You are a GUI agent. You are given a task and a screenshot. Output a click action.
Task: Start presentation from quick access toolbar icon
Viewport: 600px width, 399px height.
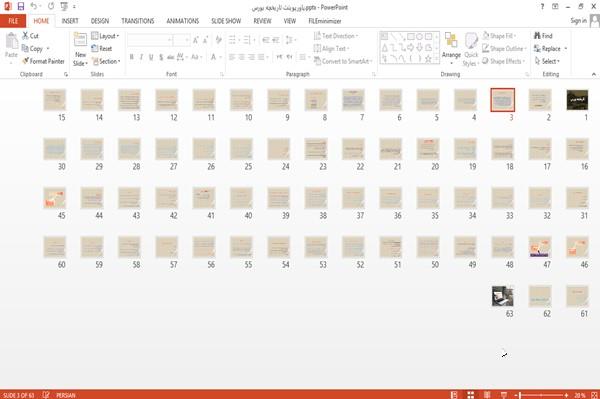(x=64, y=6)
